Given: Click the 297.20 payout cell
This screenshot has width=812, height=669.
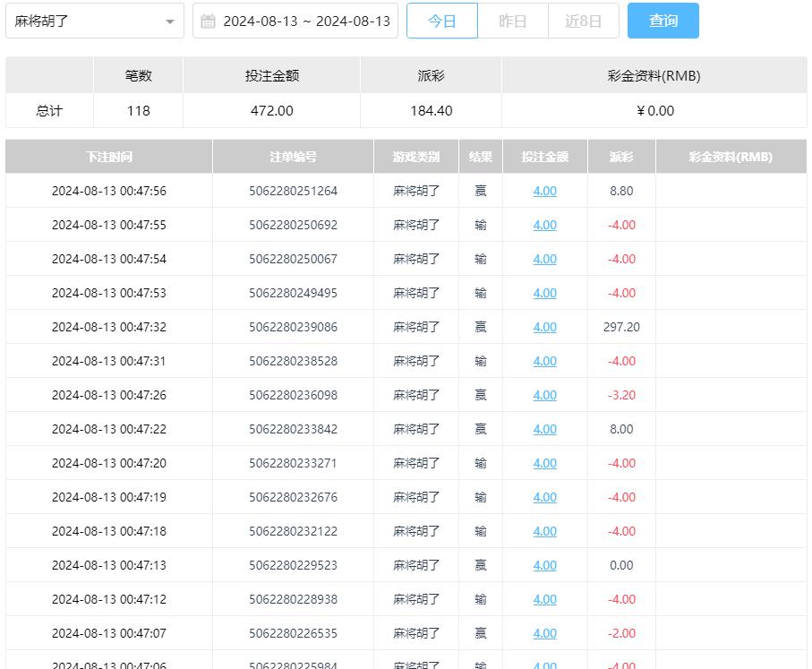Looking at the screenshot, I should (x=621, y=327).
